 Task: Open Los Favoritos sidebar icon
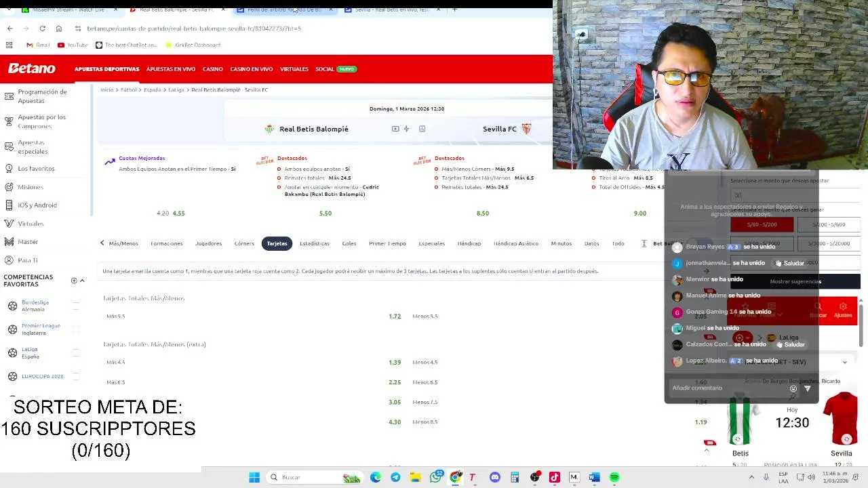(9, 168)
